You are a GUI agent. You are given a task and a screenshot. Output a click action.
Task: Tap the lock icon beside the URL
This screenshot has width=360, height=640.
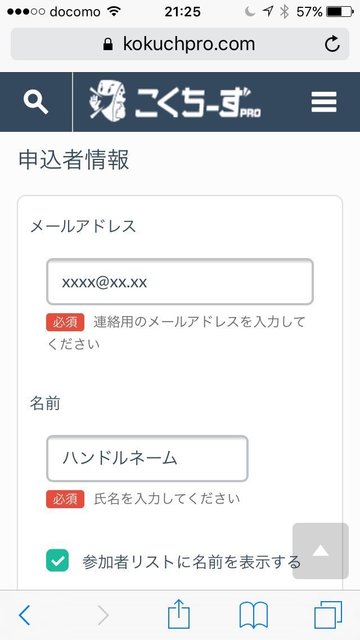[108, 44]
